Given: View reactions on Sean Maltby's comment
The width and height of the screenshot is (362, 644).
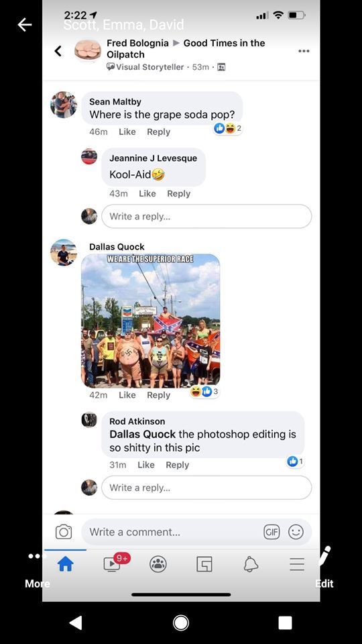Looking at the screenshot, I should click(228, 129).
